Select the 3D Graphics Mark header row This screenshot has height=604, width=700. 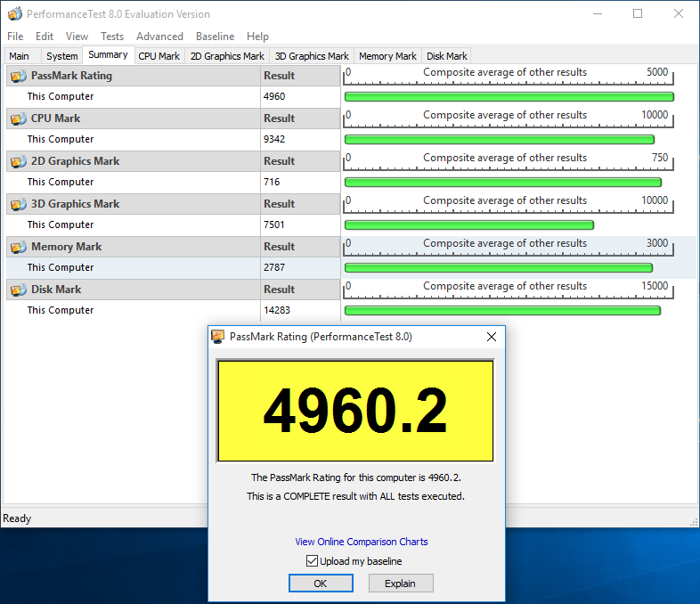173,205
